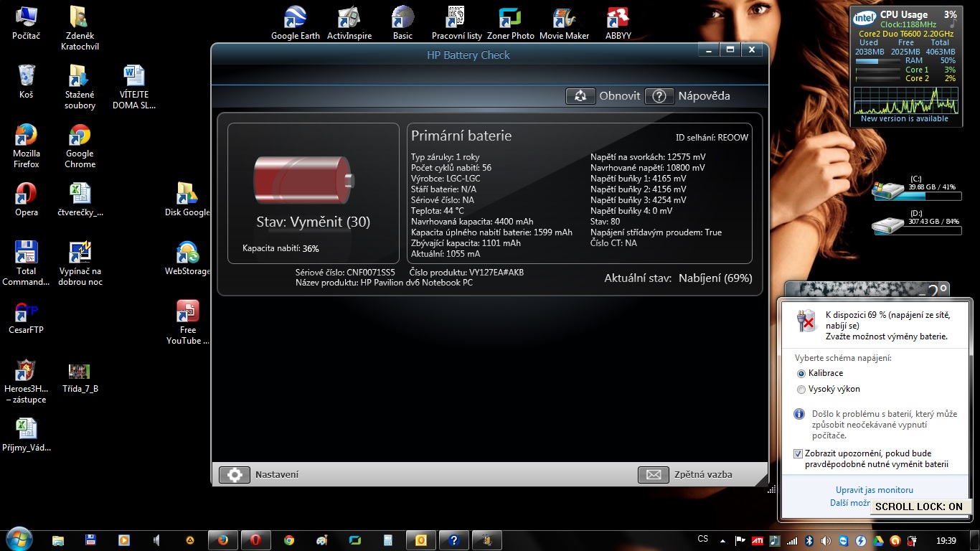Launch ABBYY from the desktop
Screen dimensions: 980x551
coord(618,23)
